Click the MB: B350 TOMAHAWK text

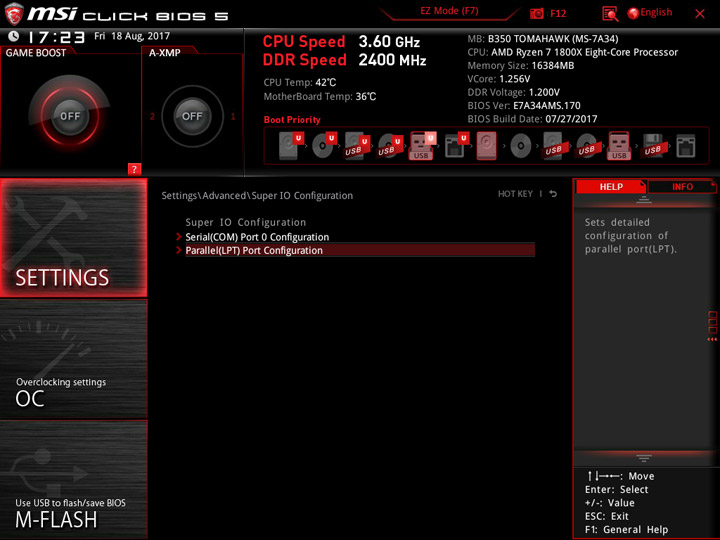point(543,39)
